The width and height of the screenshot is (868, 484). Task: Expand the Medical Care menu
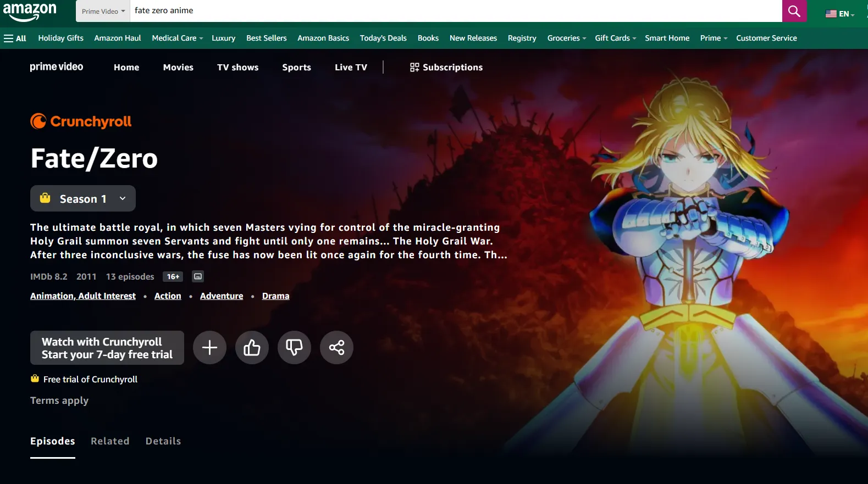pos(177,38)
